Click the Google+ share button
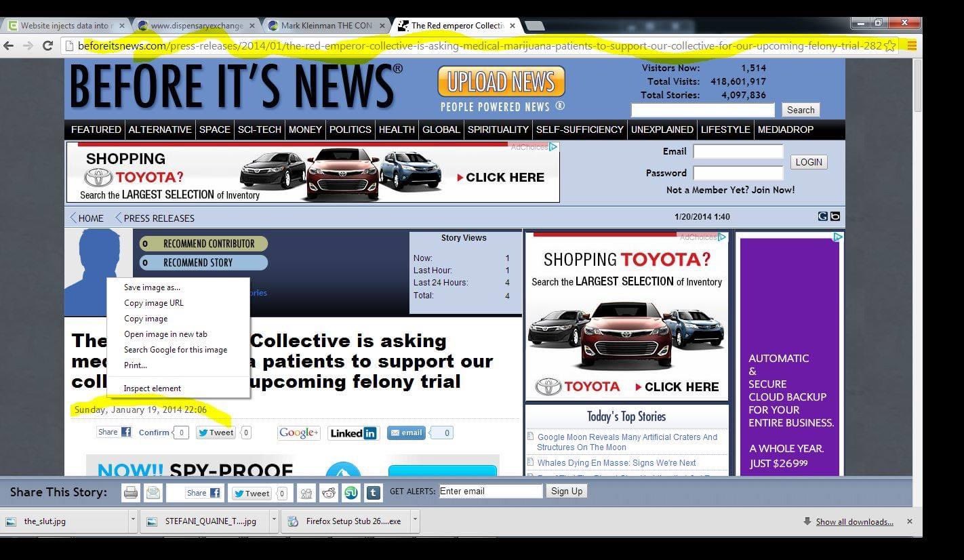This screenshot has height=560, width=964. click(x=298, y=433)
